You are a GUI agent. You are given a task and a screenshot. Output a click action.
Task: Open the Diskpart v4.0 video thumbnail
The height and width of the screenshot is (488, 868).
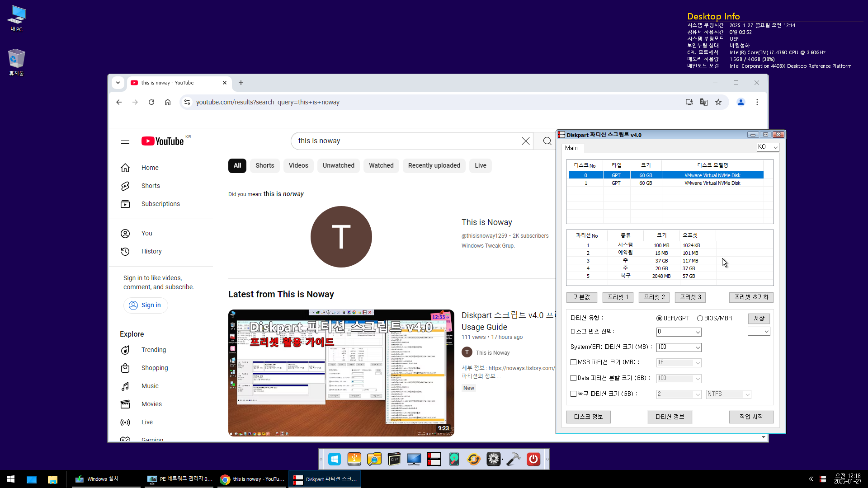341,373
